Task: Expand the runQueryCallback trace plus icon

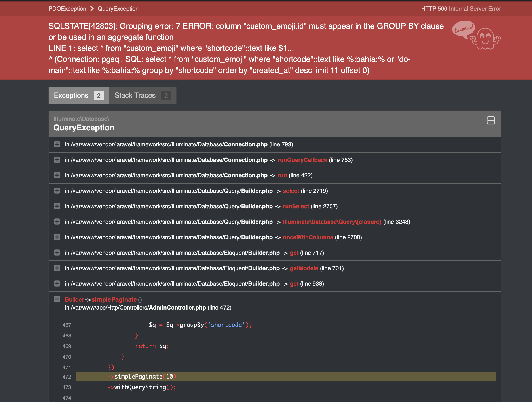Action: coord(57,160)
